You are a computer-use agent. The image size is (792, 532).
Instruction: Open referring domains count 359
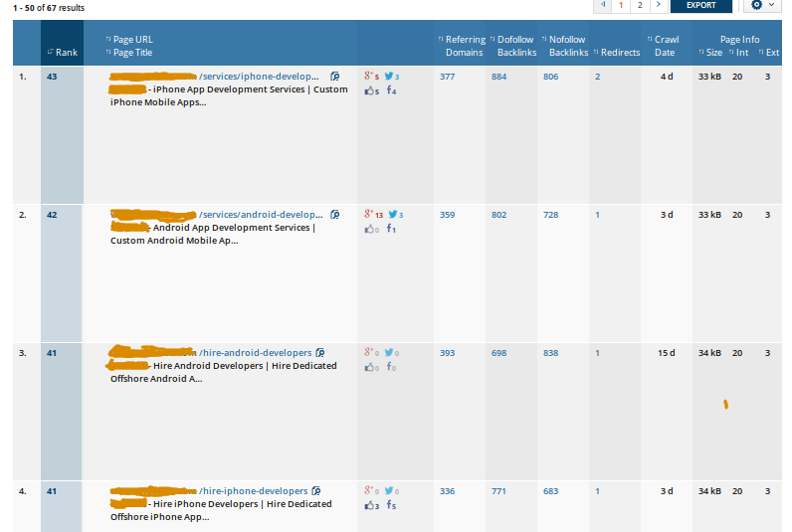click(x=447, y=215)
